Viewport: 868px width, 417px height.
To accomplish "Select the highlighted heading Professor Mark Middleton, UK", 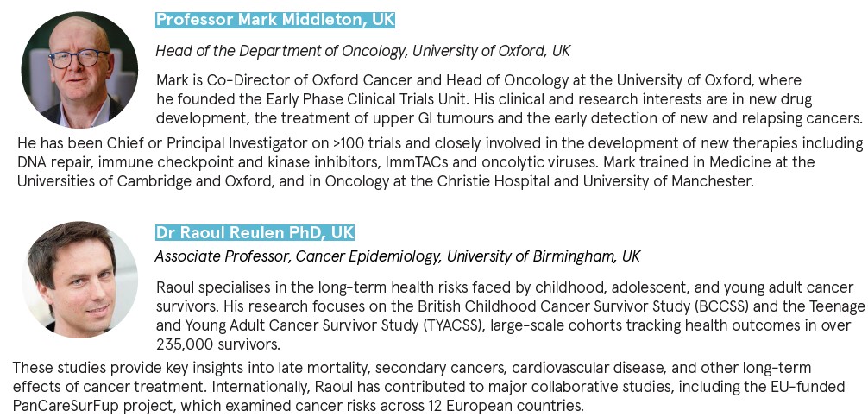I will pyautogui.click(x=275, y=20).
